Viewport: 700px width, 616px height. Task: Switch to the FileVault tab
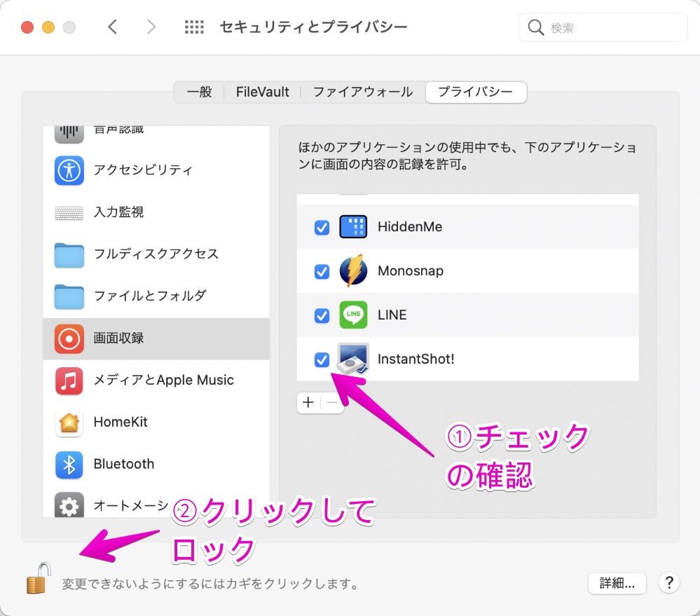point(263,92)
